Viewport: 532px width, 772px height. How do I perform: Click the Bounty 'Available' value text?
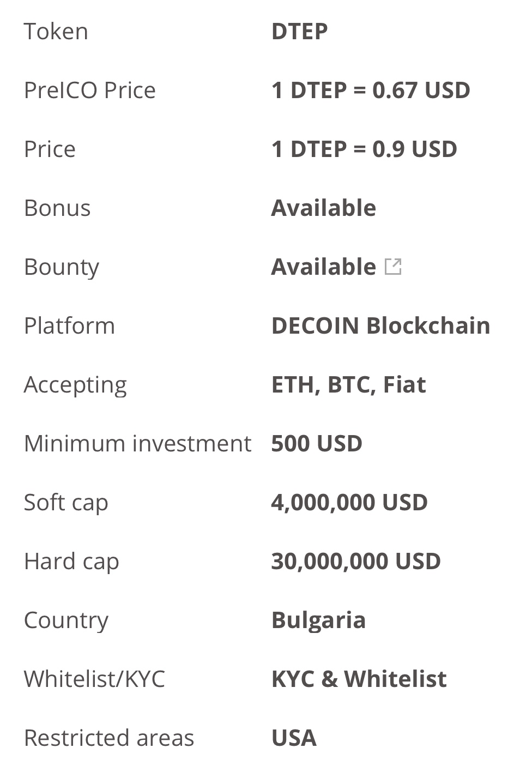pyautogui.click(x=323, y=267)
